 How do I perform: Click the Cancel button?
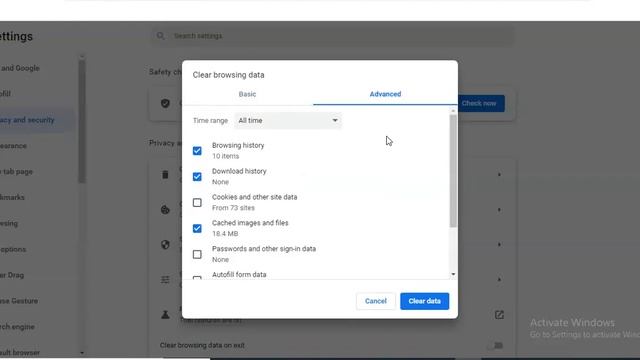(376, 301)
